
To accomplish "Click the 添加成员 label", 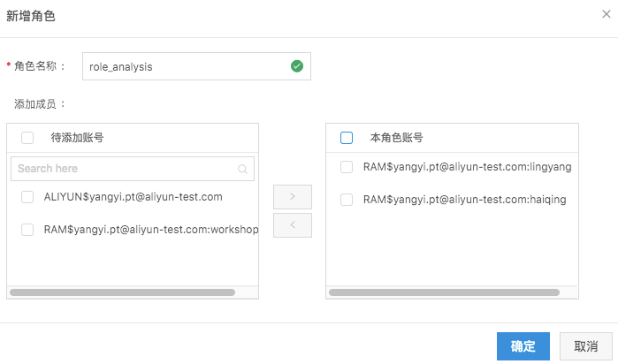I will click(x=39, y=104).
